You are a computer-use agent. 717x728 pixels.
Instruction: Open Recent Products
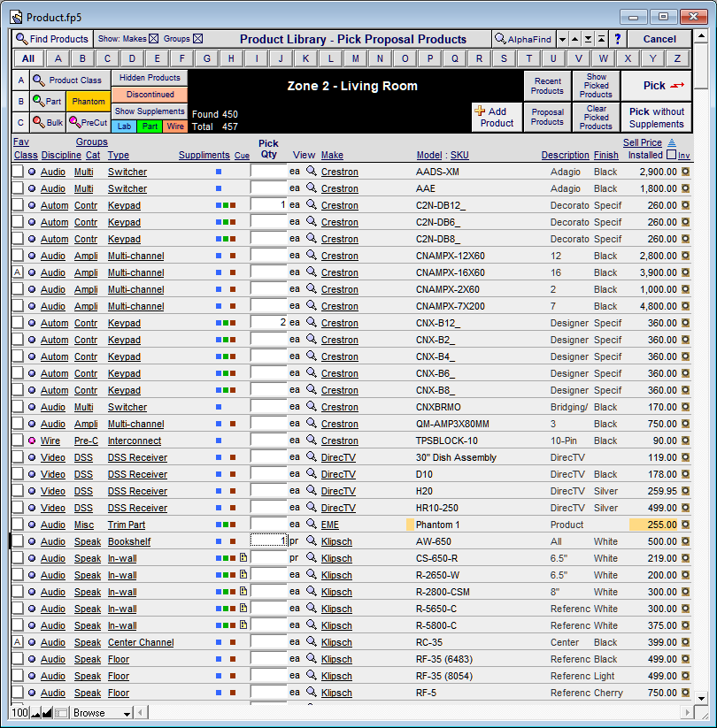[x=547, y=86]
